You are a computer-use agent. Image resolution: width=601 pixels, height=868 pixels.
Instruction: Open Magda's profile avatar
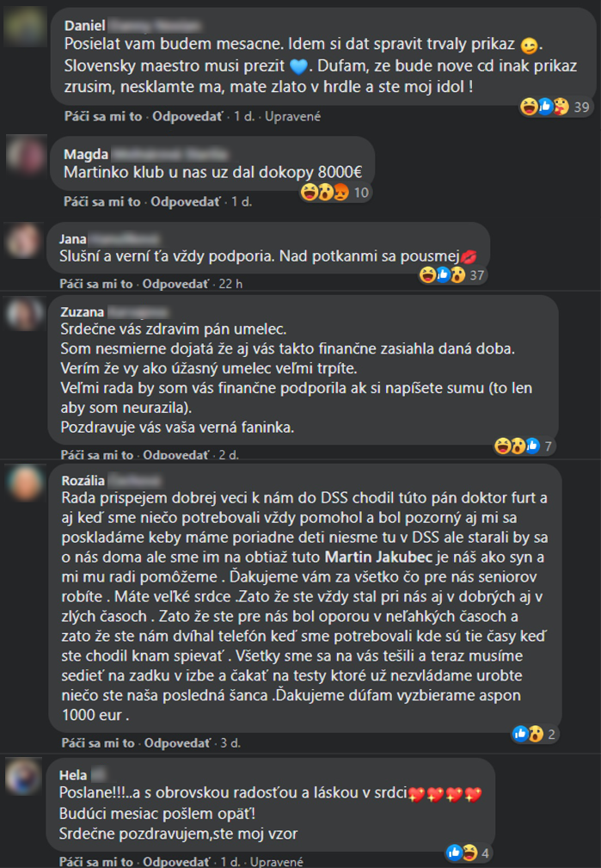click(x=25, y=156)
